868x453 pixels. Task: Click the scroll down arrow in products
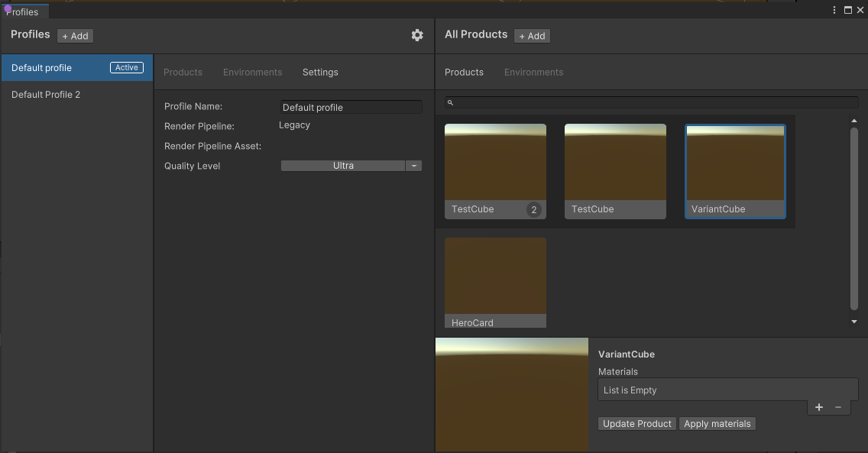point(854,322)
